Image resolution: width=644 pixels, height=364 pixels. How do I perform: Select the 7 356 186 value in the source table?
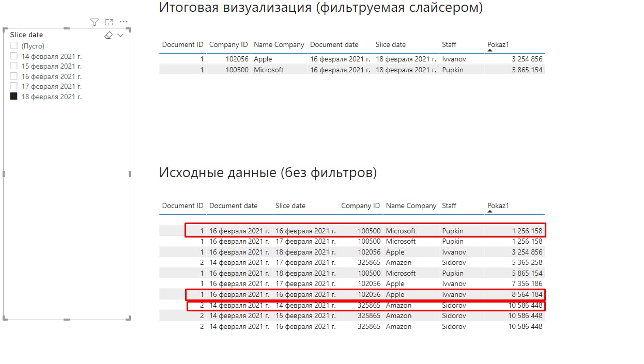coord(527,283)
